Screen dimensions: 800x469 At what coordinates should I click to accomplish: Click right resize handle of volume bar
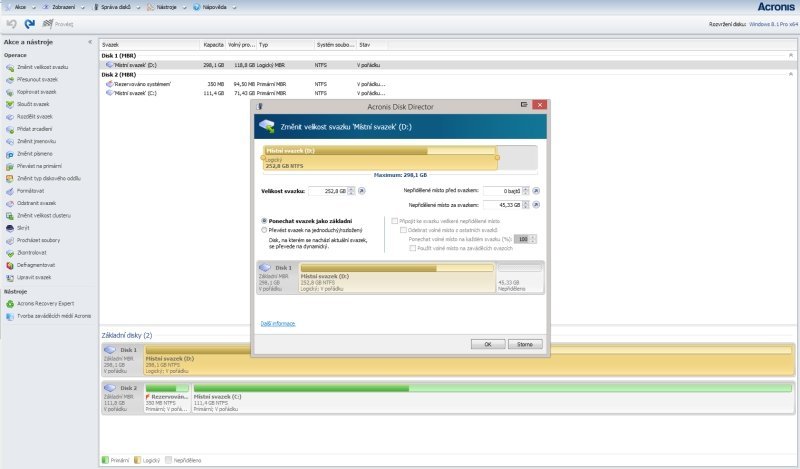point(496,157)
